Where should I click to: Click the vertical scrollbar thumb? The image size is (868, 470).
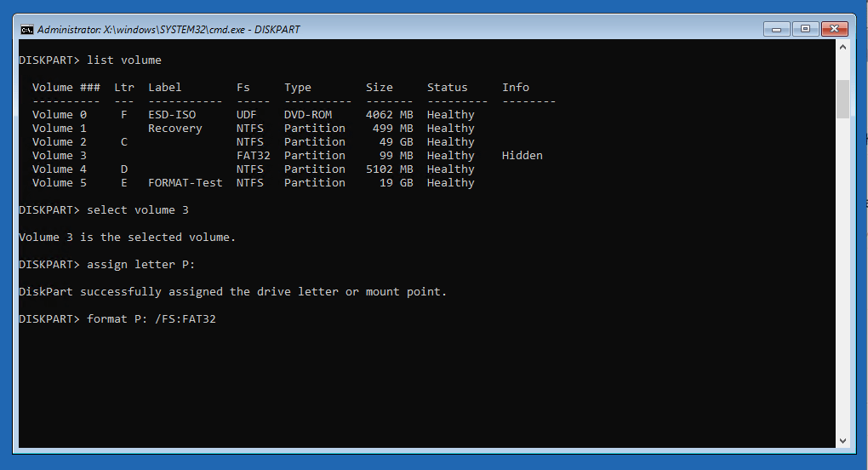pos(843,98)
